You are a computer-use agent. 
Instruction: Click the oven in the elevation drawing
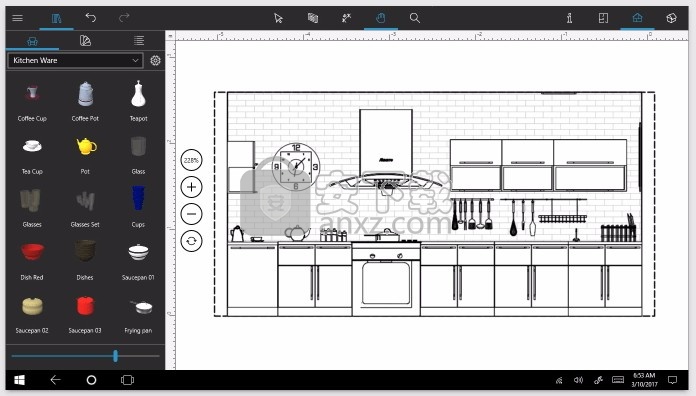coord(386,280)
